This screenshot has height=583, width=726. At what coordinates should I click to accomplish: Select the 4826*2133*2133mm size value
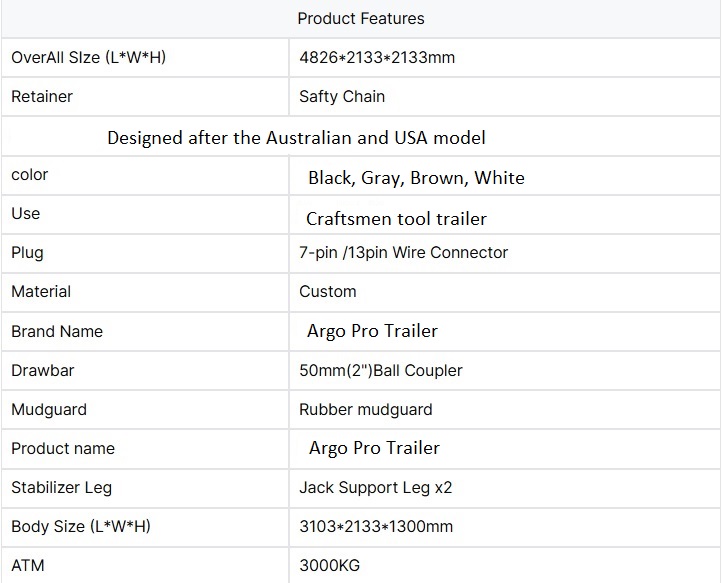pos(377,57)
